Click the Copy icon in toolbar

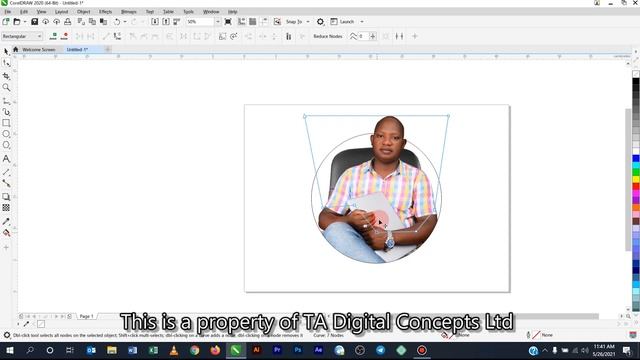click(92, 22)
